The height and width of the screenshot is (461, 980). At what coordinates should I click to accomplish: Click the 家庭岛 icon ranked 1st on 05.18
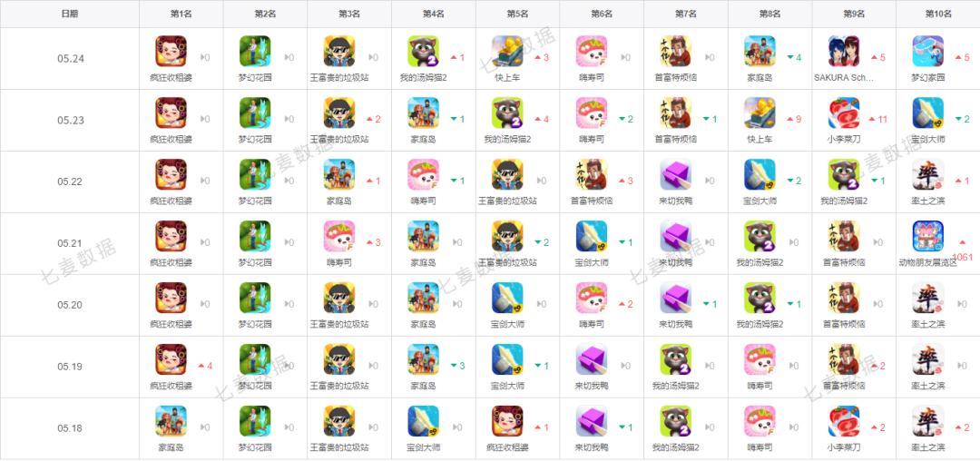pyautogui.click(x=171, y=421)
